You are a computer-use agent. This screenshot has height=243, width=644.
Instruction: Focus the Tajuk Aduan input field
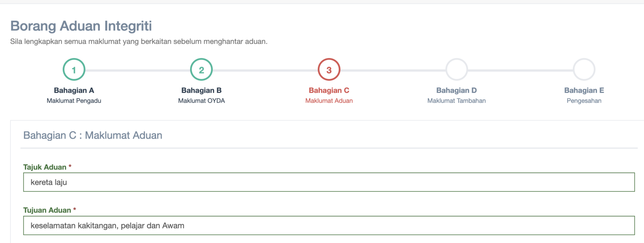coord(329,182)
